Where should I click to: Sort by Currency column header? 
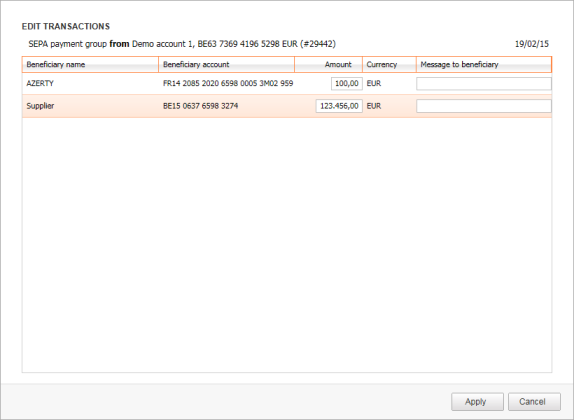(x=389, y=64)
